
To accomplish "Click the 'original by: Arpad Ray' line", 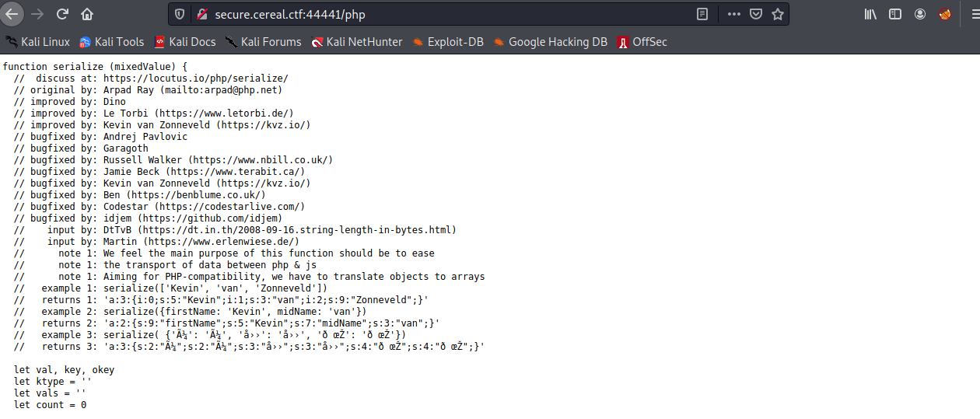I will click(x=148, y=90).
